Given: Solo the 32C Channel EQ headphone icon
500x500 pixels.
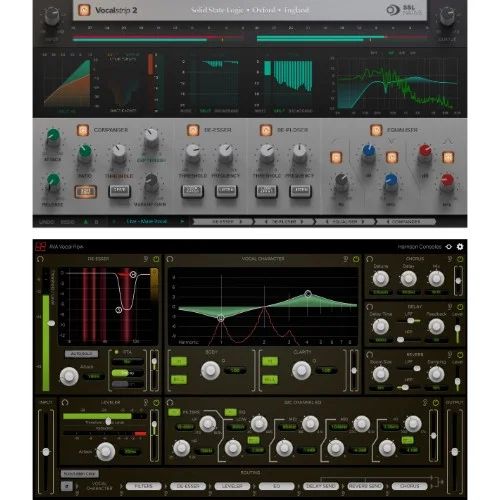Looking at the screenshot, I should [x=170, y=403].
